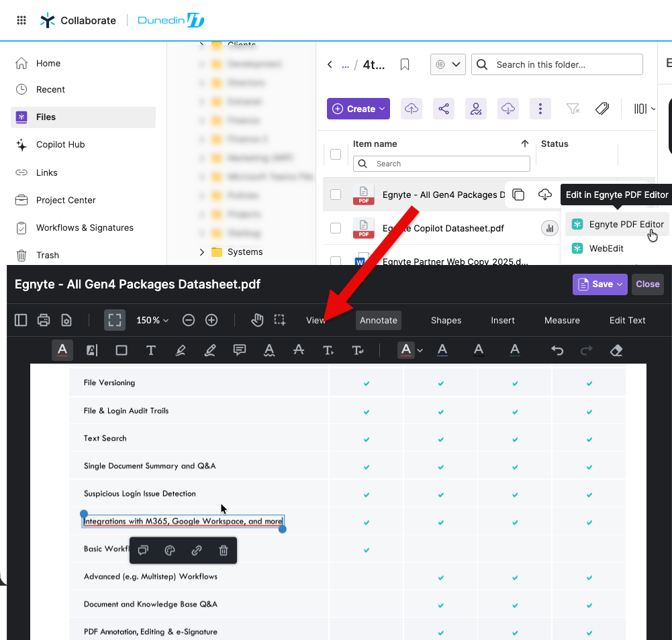Check the Egnyte Partner Web Copy checkbox
The height and width of the screenshot is (640, 672).
point(336,260)
